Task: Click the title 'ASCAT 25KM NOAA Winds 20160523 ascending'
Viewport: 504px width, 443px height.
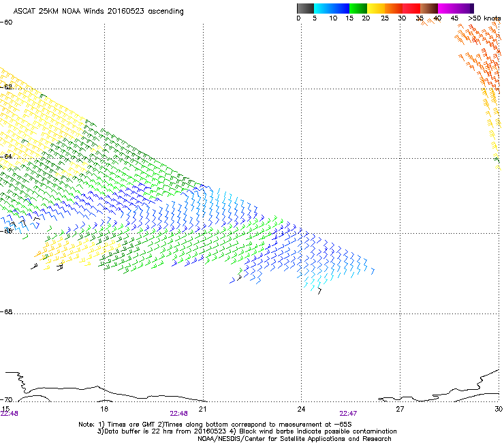Action: click(98, 12)
